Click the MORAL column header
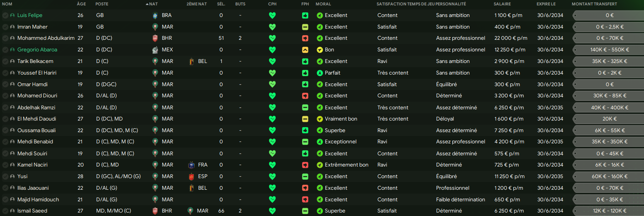Image resolution: width=644 pixels, height=216 pixels. pos(323,4)
